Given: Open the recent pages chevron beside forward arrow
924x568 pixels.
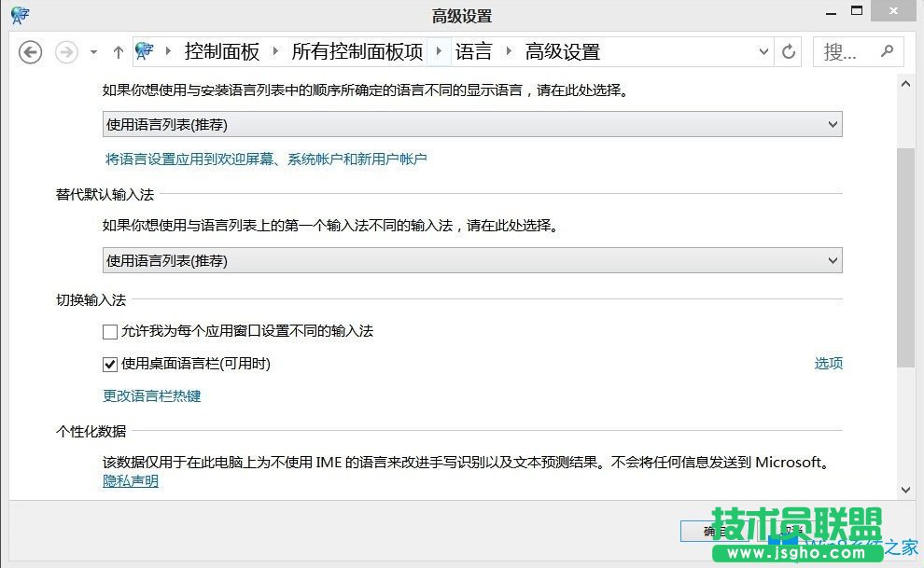Looking at the screenshot, I should point(91,52).
